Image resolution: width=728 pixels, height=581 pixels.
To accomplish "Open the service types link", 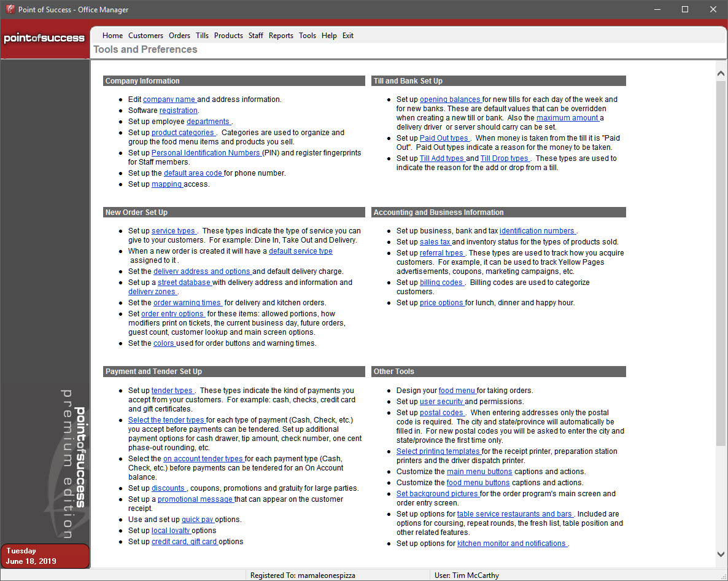I will 174,231.
